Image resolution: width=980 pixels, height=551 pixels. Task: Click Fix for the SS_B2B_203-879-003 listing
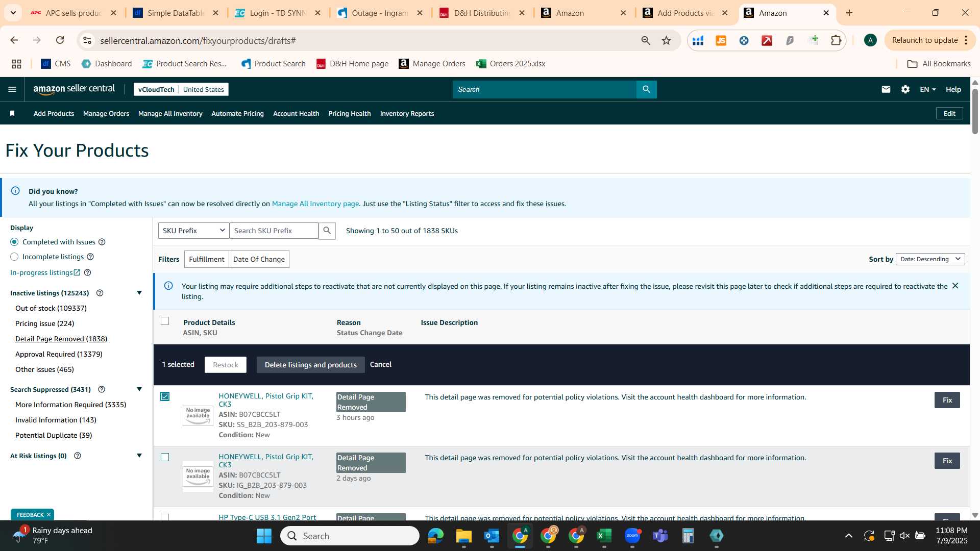[x=947, y=400]
